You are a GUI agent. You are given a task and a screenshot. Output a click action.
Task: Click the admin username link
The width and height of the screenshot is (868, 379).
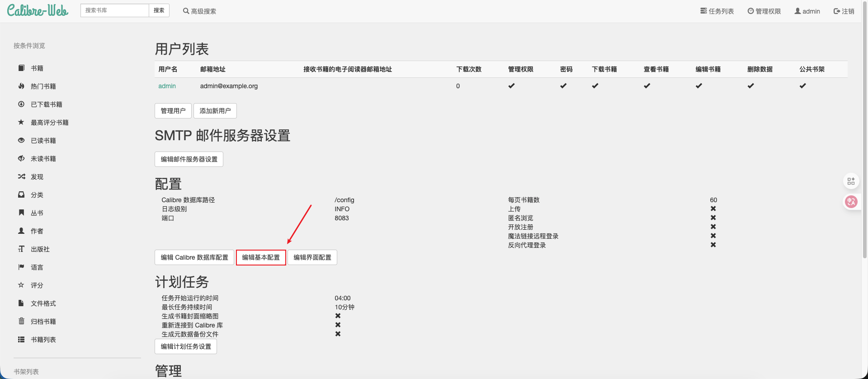pos(167,86)
